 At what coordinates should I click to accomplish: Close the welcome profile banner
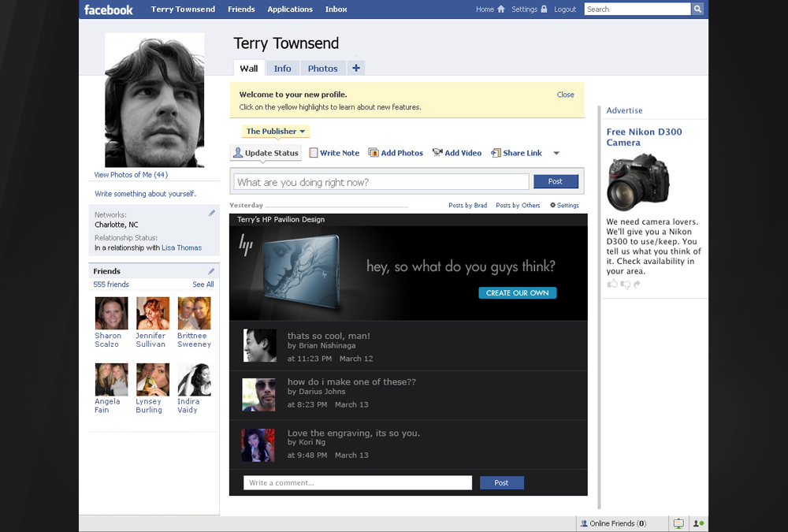pyautogui.click(x=565, y=95)
